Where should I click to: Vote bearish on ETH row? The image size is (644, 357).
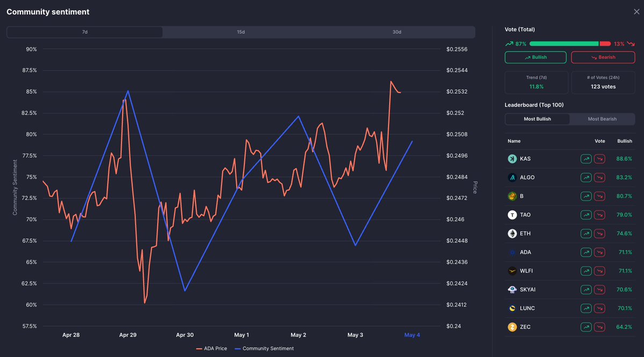[x=599, y=234]
